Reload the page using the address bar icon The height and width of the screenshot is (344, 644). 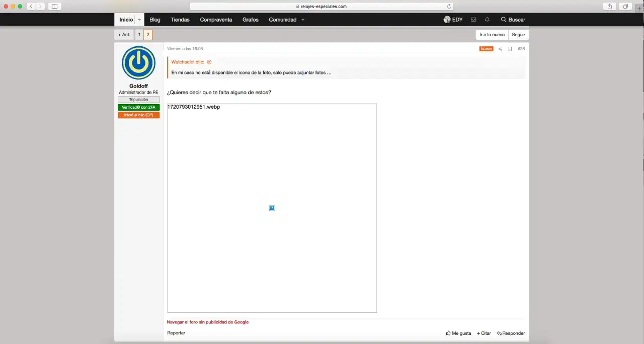tap(449, 7)
